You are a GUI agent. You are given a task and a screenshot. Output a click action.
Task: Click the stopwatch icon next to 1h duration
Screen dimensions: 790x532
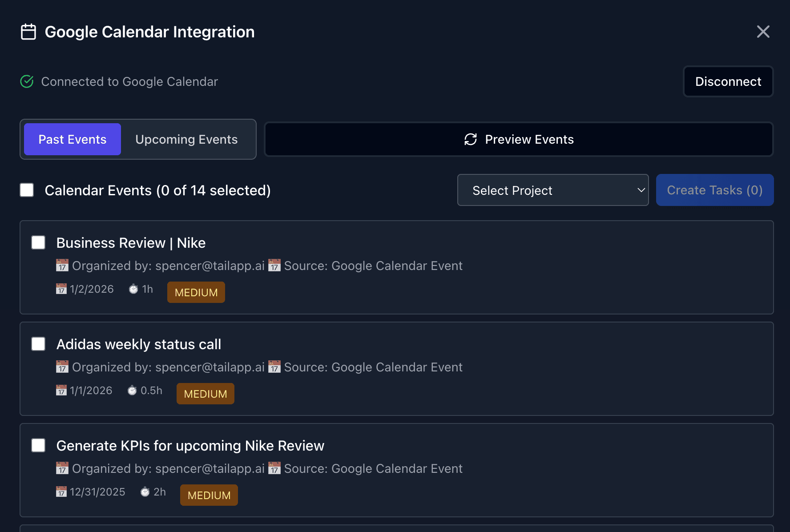(x=133, y=289)
